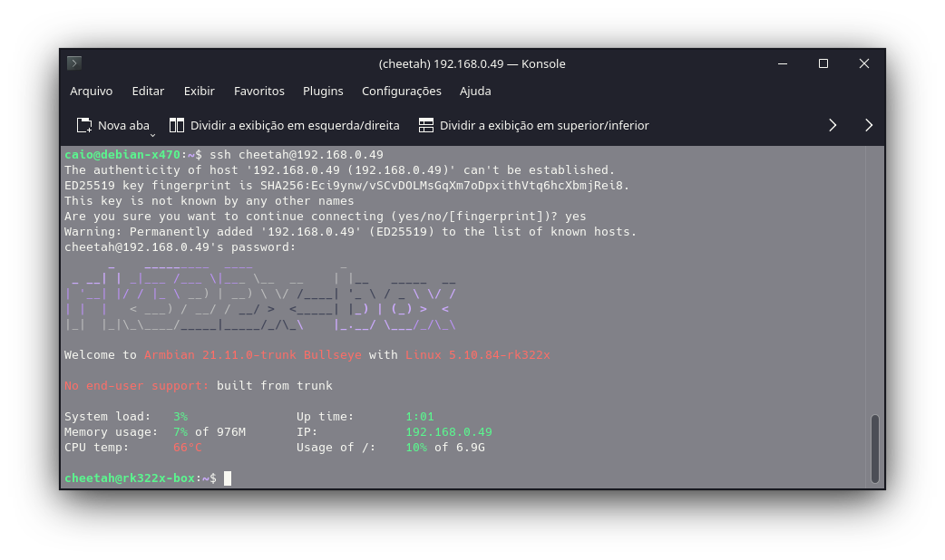Click the rk322x-box ASCII art banner
Image resolution: width=945 pixels, height=560 pixels.
(260, 298)
